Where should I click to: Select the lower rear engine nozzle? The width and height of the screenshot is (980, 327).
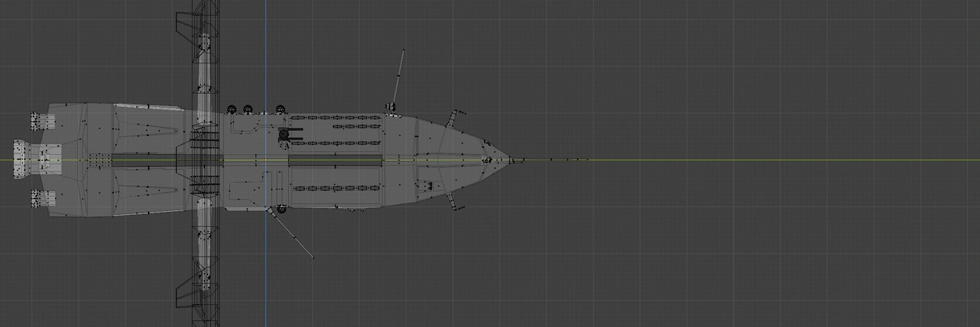(x=44, y=199)
